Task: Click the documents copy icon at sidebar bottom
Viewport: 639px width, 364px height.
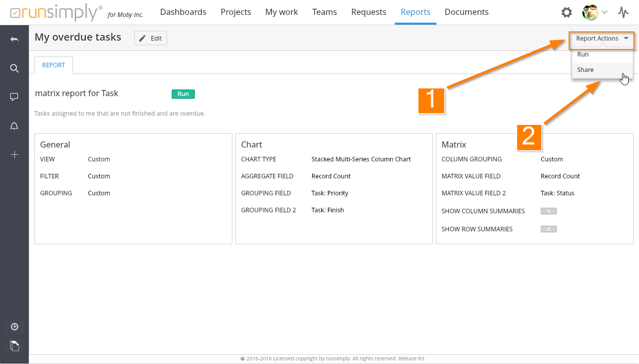Action: 14,346
